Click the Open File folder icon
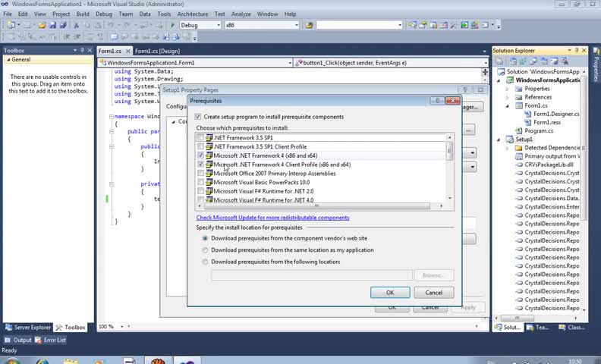 (42, 25)
